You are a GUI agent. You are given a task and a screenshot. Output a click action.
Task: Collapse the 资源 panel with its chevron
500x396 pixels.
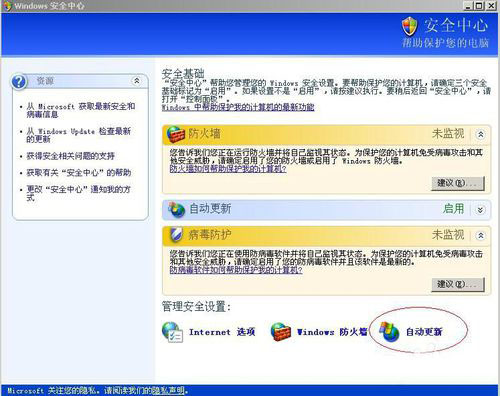point(137,81)
